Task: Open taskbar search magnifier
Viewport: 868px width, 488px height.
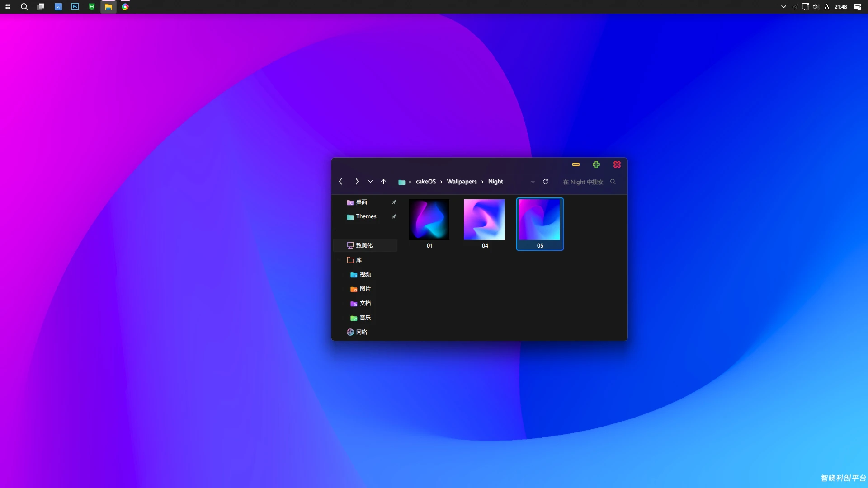Action: pos(24,7)
